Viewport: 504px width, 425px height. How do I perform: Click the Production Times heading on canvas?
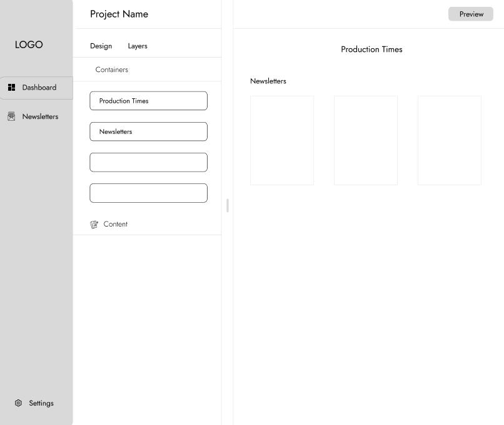[371, 49]
